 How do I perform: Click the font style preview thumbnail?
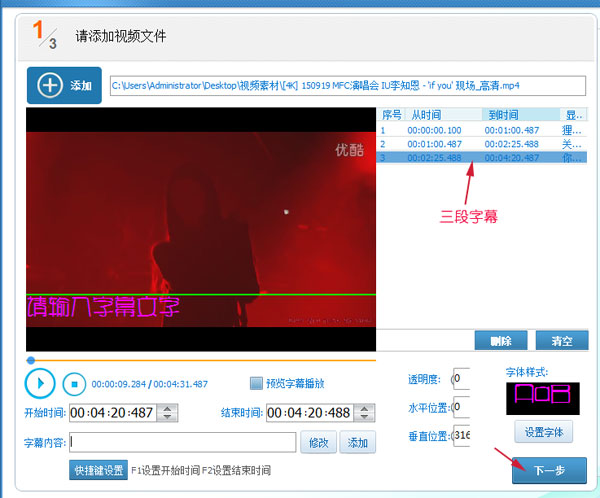click(x=542, y=399)
